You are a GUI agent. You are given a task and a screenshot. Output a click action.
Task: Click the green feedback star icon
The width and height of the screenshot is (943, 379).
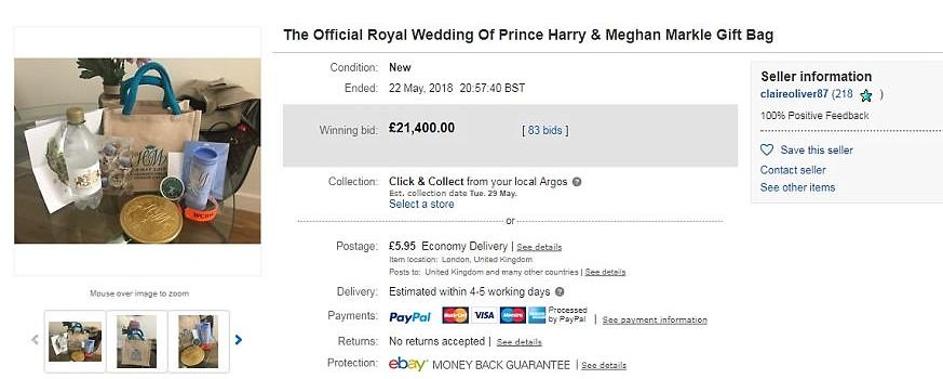[x=866, y=95]
